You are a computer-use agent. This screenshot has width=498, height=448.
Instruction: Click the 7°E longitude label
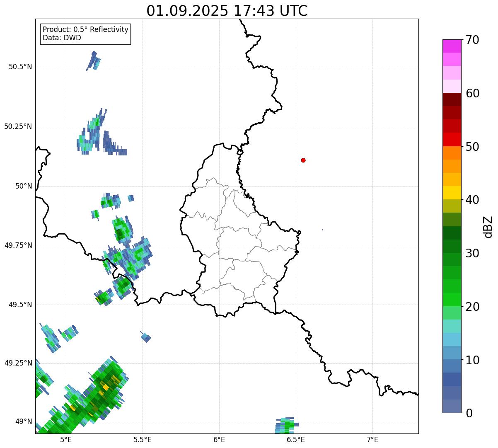click(x=373, y=440)
